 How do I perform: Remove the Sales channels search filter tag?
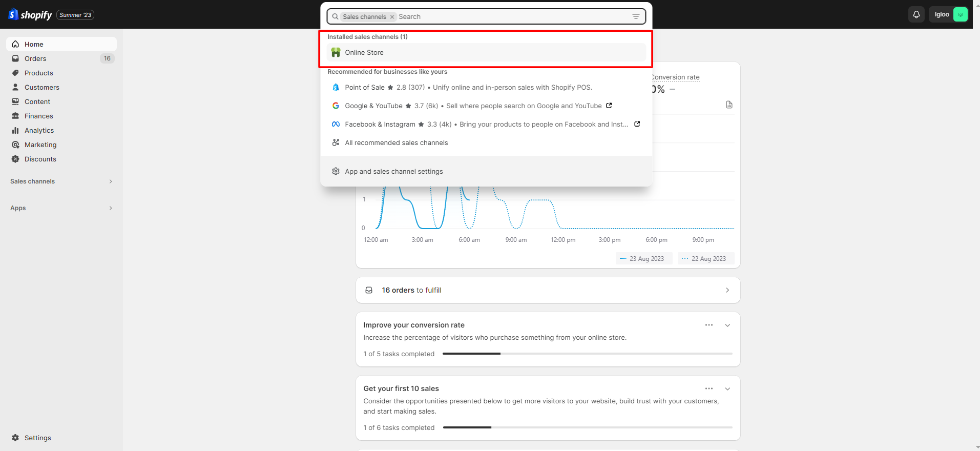[392, 17]
